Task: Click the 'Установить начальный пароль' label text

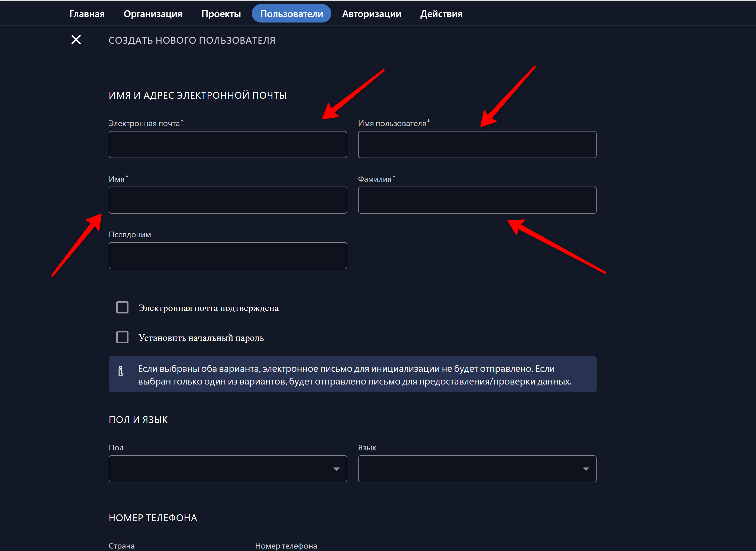Action: pos(201,338)
